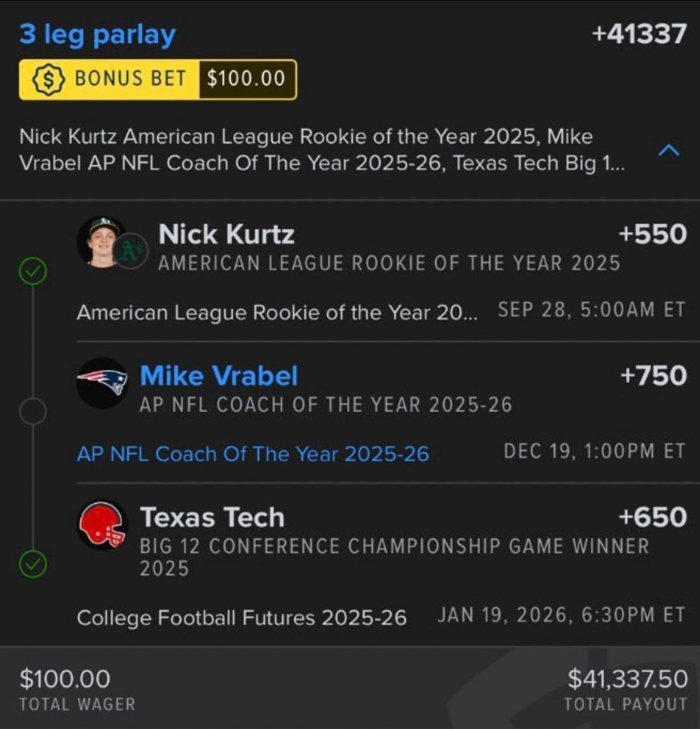Click pending empty circle beside Mike Vrabel
Image resolution: width=700 pixels, height=729 pixels.
pyautogui.click(x=33, y=411)
